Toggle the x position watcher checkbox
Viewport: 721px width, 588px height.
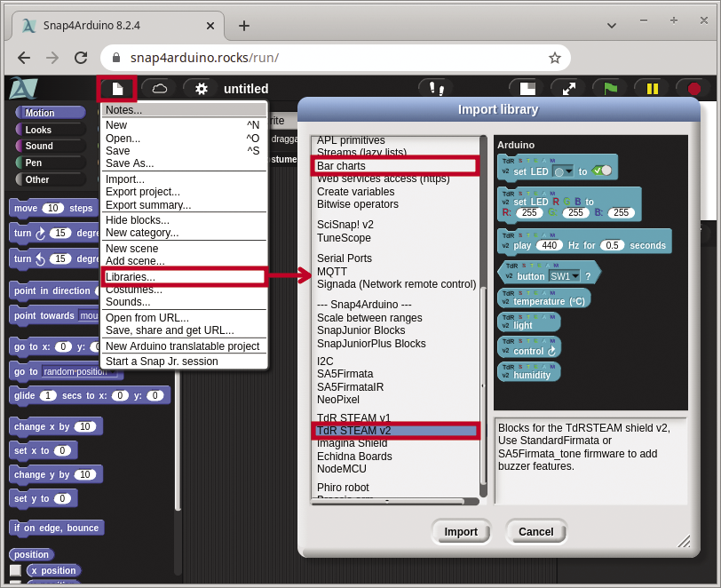[16, 570]
